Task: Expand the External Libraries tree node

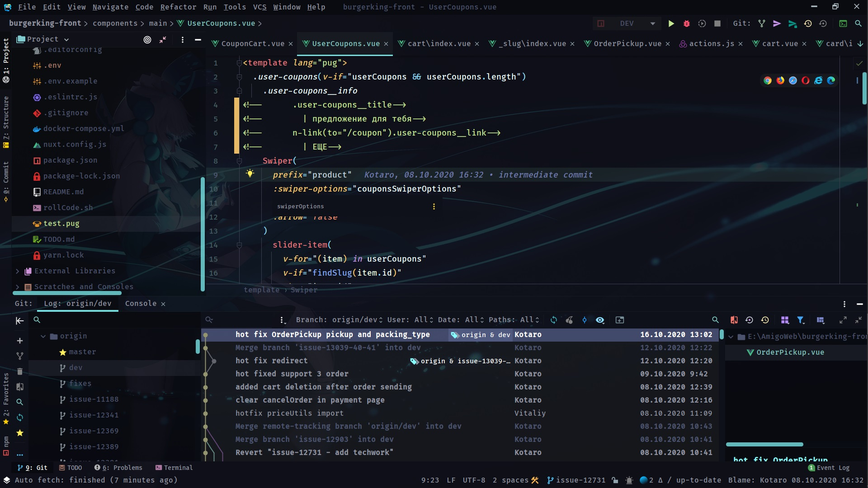Action: 17,271
